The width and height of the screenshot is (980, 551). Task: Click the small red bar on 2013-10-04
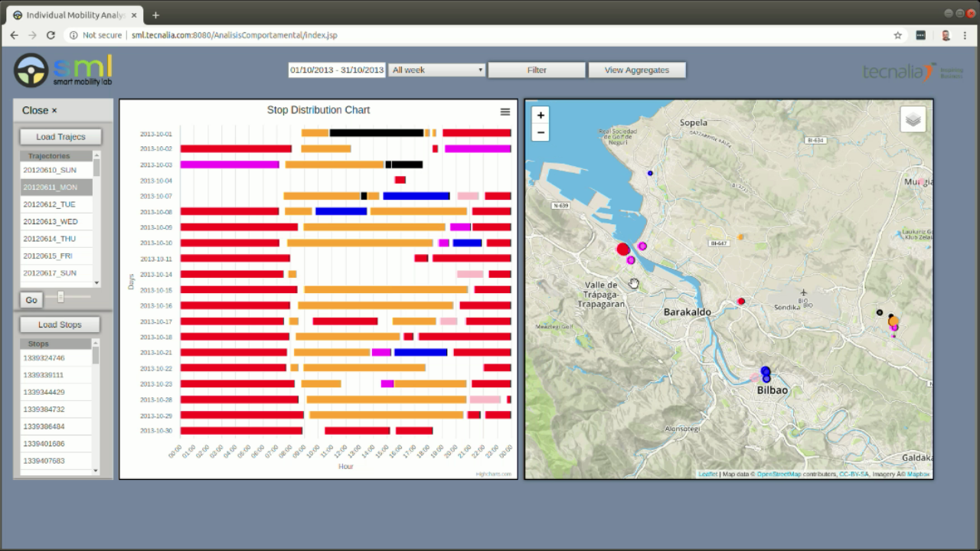pos(400,180)
